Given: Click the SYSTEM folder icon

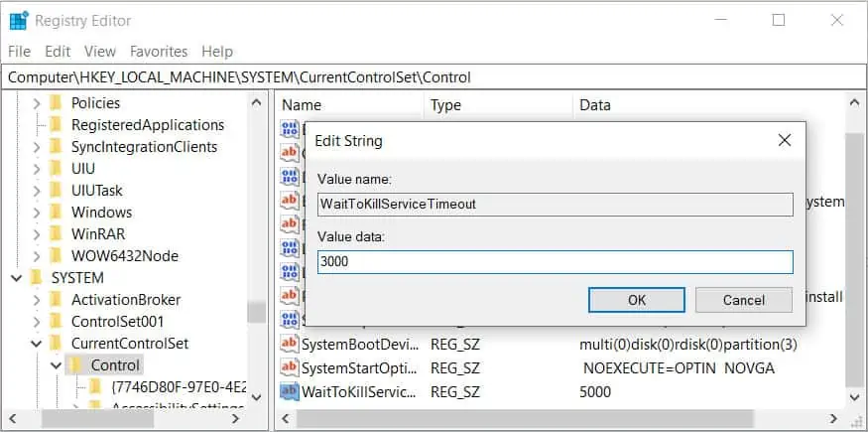Looking at the screenshot, I should coord(36,278).
